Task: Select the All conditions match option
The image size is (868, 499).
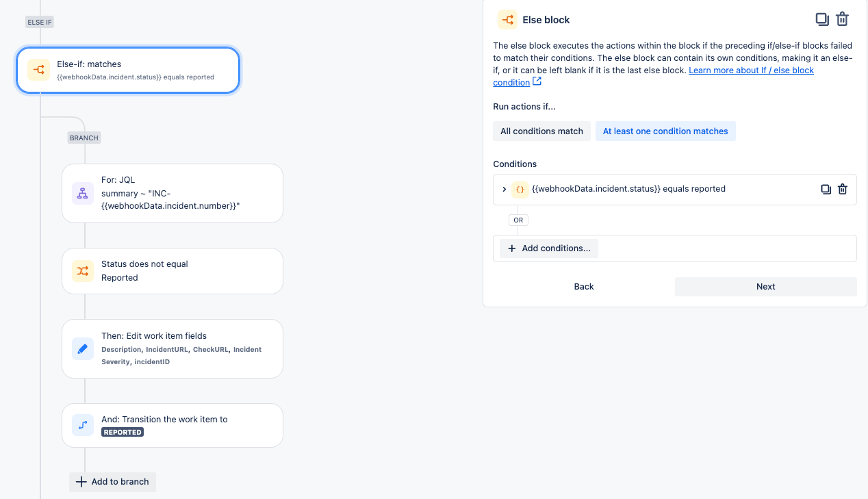Action: 541,131
